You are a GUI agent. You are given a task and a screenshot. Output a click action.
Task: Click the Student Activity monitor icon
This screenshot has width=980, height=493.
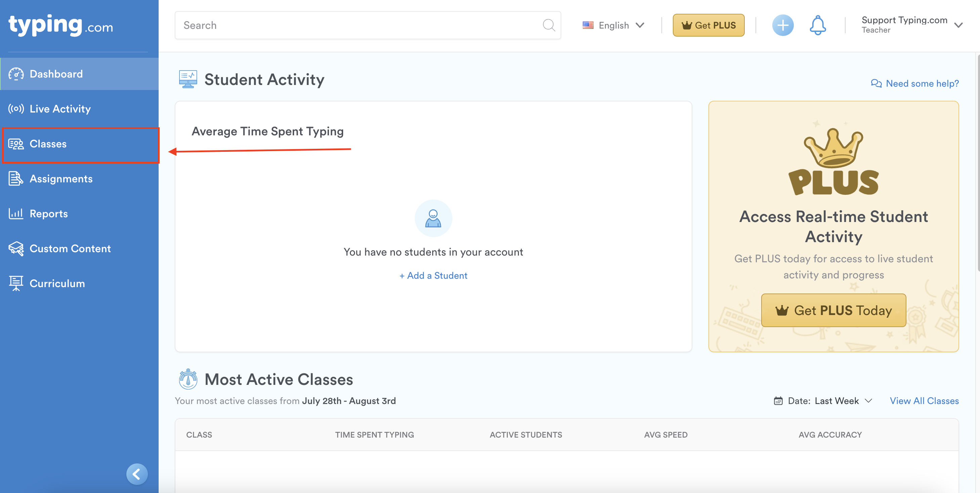click(188, 80)
